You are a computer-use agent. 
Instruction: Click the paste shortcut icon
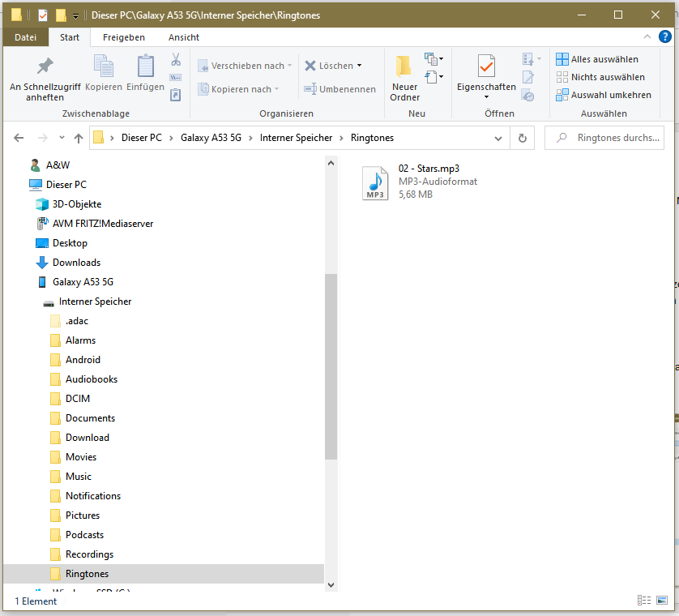175,95
